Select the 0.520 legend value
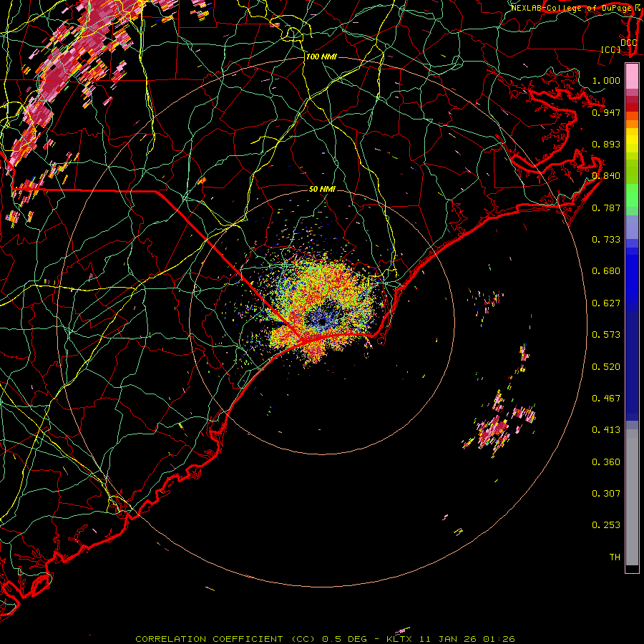The height and width of the screenshot is (644, 644). pos(606,367)
